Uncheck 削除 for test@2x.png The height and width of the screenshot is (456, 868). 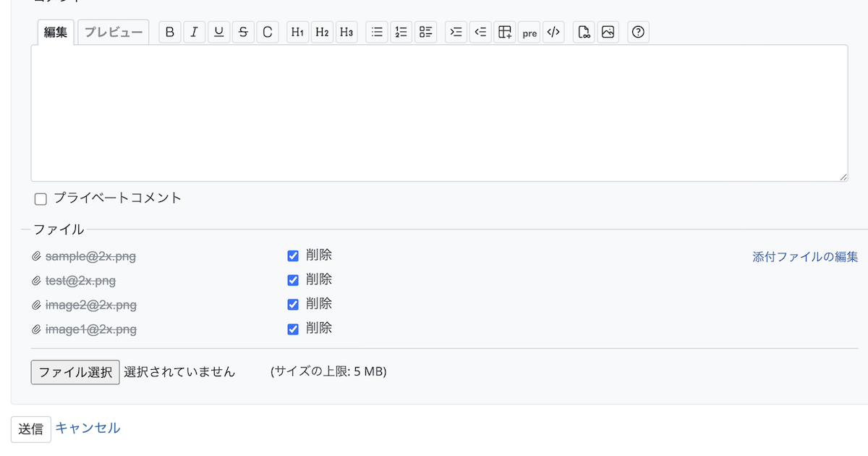click(x=293, y=280)
